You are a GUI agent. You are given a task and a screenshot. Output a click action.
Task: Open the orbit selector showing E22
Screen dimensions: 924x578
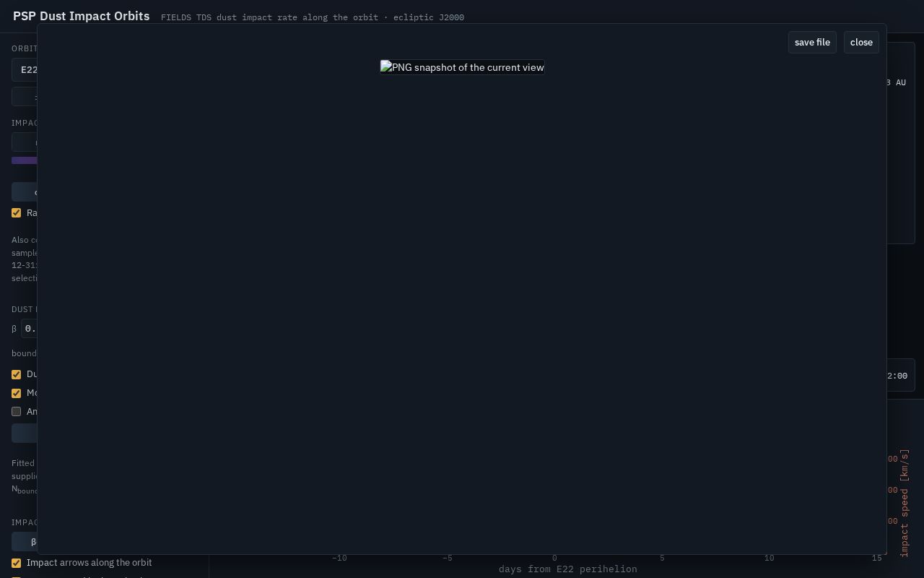(25, 70)
